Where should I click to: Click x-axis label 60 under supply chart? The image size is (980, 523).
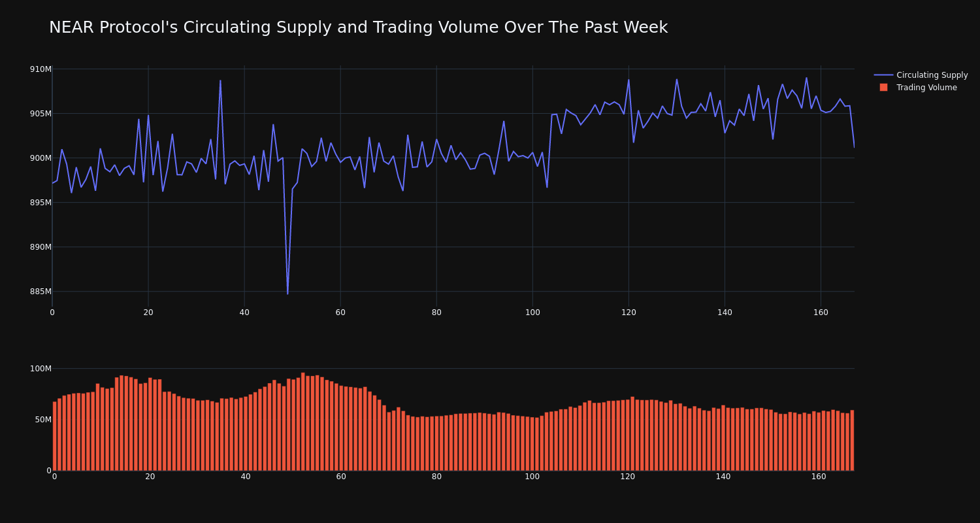(340, 312)
